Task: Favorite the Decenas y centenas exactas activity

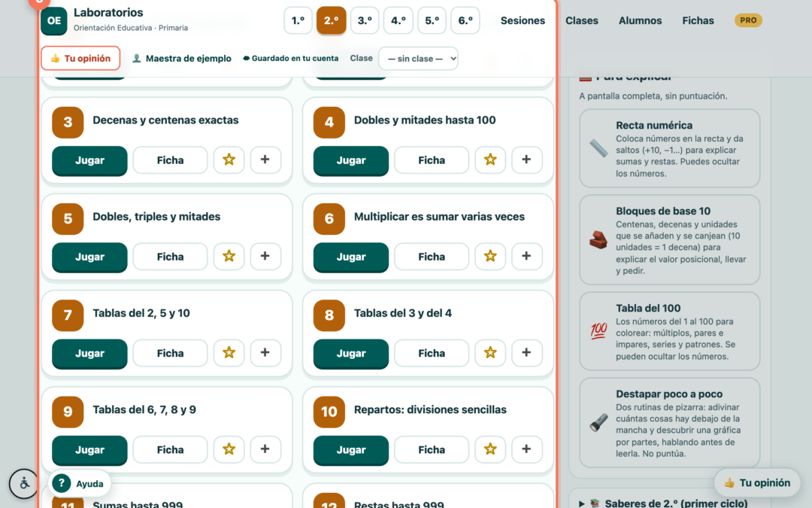Action: tap(229, 160)
